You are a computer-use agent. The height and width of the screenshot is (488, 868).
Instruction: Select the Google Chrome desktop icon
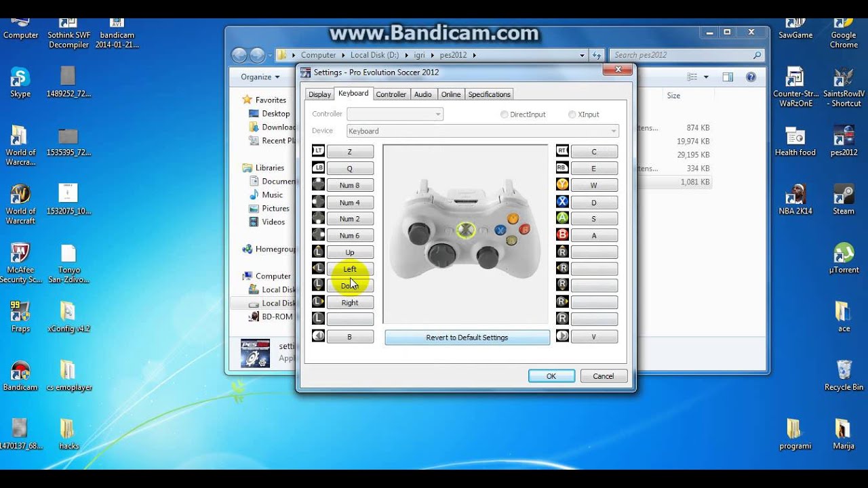(x=844, y=31)
